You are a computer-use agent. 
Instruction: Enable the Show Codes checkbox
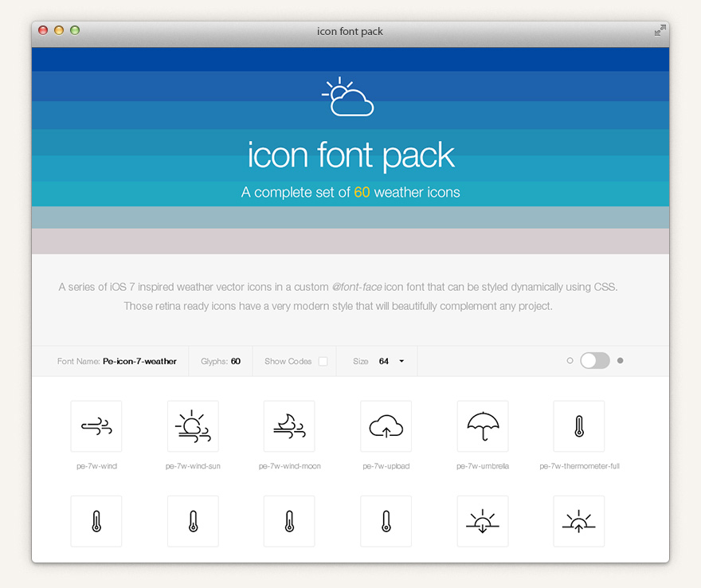323,361
